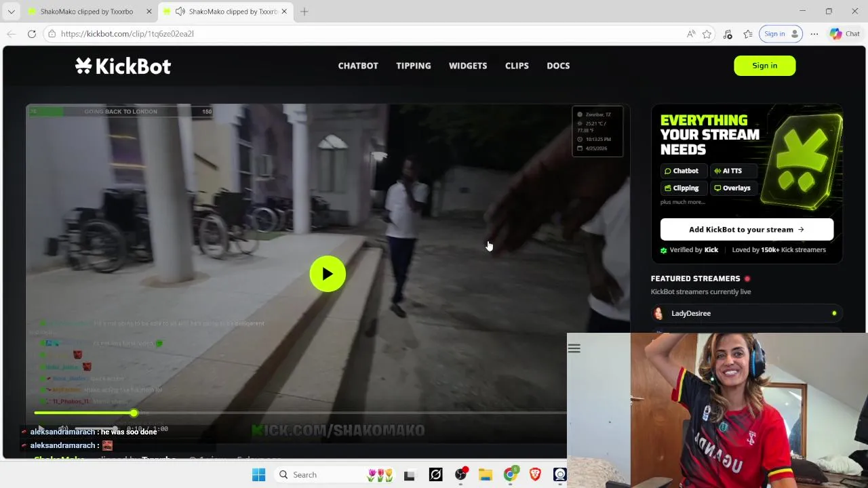Click Add KickBot to your stream button
The width and height of the screenshot is (868, 488).
pos(747,229)
